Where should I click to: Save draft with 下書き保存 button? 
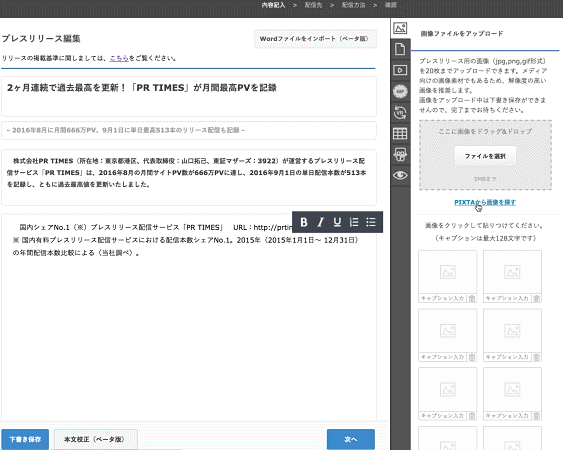click(25, 439)
